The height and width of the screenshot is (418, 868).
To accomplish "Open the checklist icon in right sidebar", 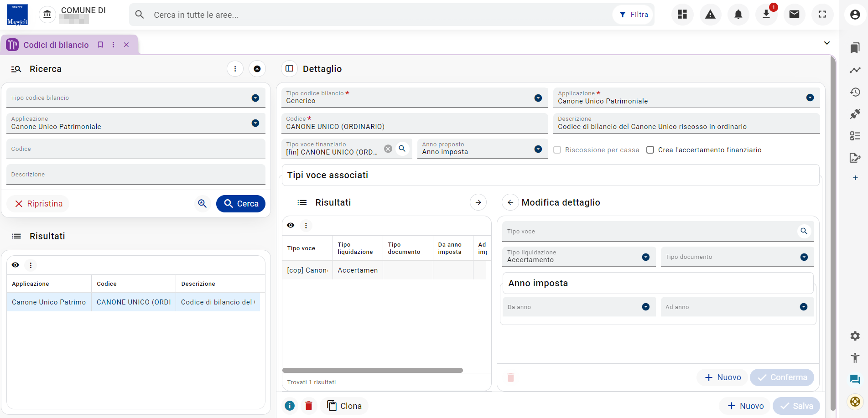I will coord(855,136).
